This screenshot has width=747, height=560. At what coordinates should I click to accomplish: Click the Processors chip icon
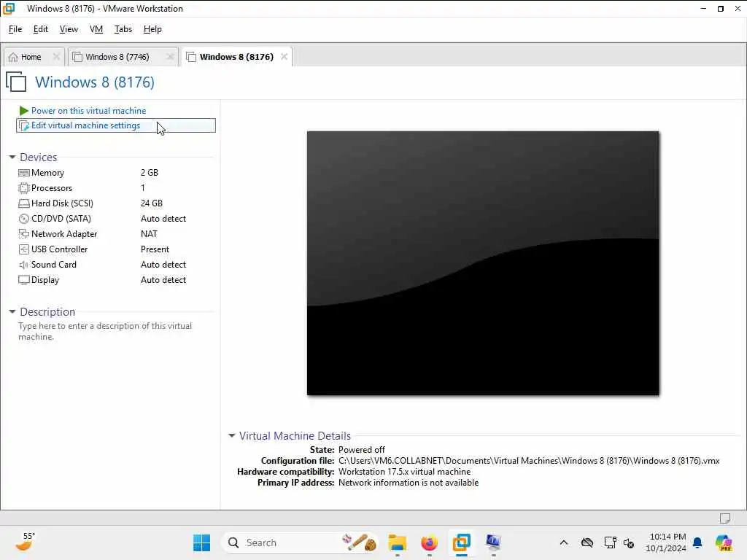click(x=24, y=188)
